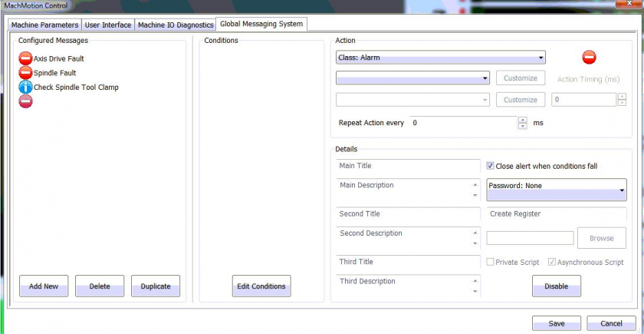
Task: Click the Disable button
Action: [x=557, y=286]
